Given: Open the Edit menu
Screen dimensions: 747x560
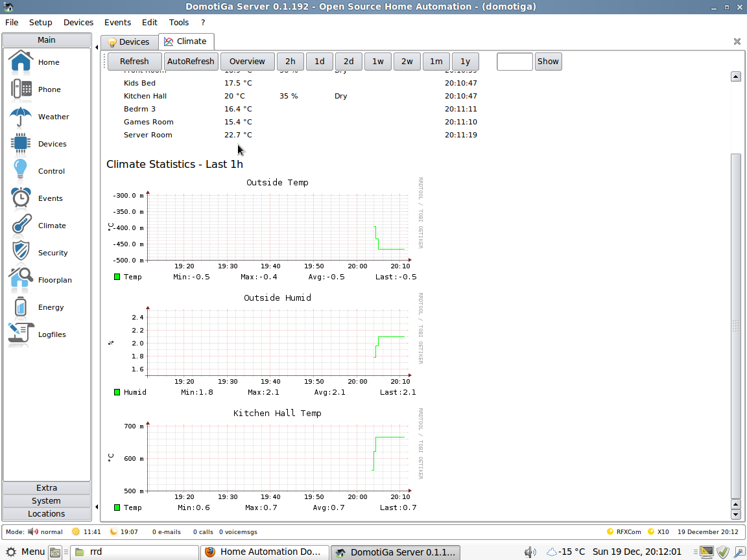Looking at the screenshot, I should 150,23.
